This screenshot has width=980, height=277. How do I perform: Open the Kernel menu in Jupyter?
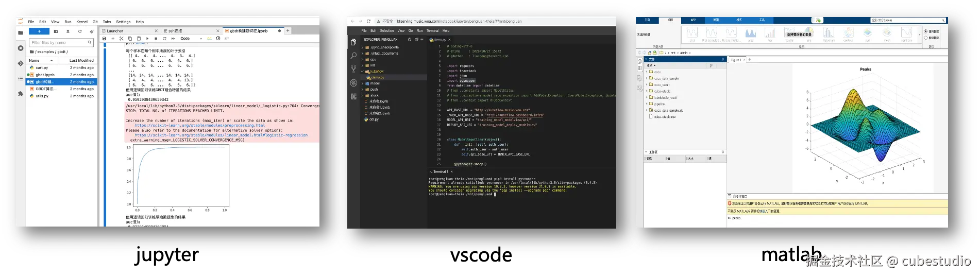coord(82,22)
